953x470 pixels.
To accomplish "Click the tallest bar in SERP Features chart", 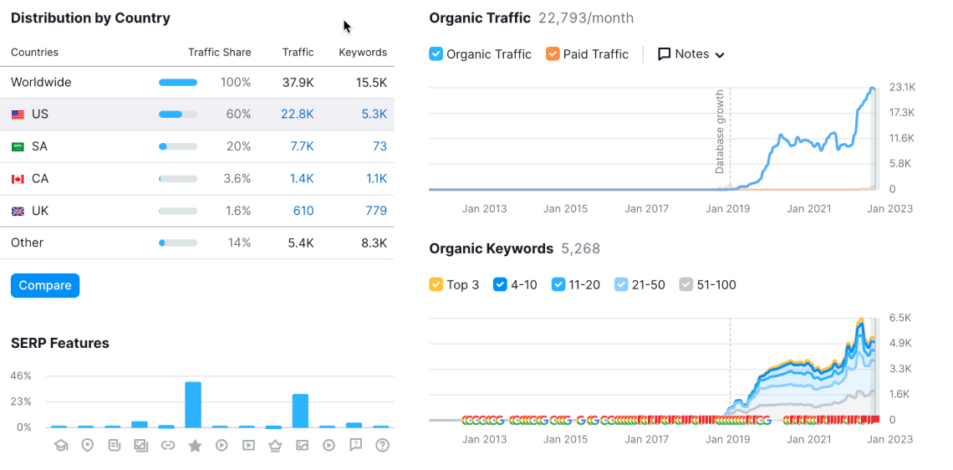I will coord(193,405).
